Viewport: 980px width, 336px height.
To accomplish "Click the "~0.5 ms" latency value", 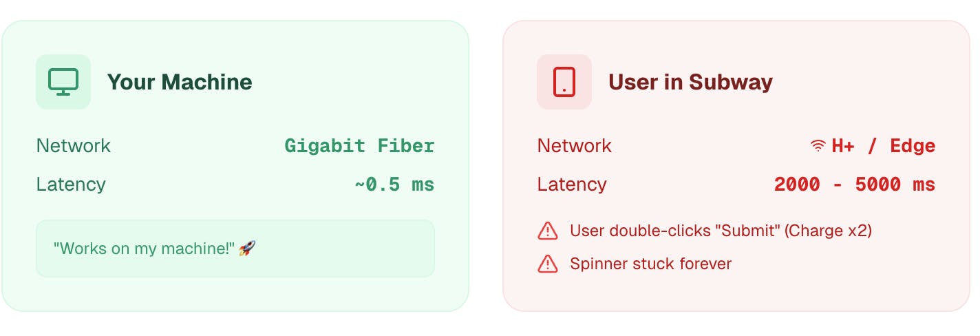I will point(394,185).
